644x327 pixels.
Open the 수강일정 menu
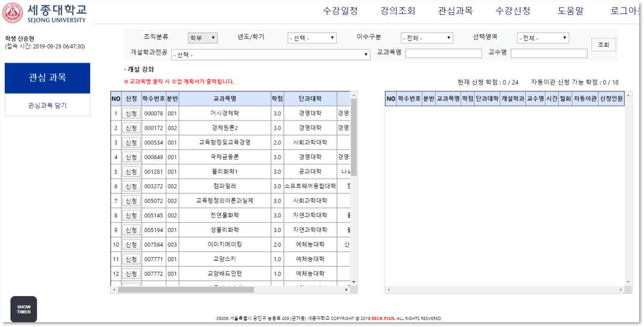click(340, 11)
